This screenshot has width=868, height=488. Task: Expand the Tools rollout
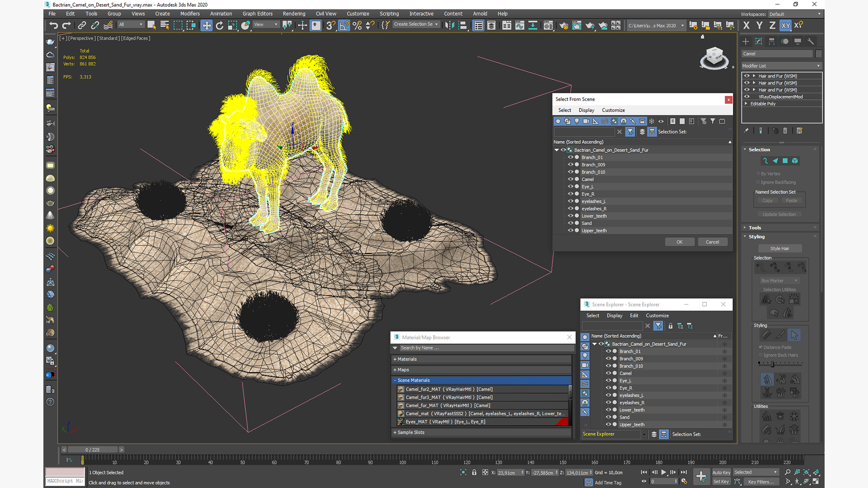pyautogui.click(x=755, y=228)
